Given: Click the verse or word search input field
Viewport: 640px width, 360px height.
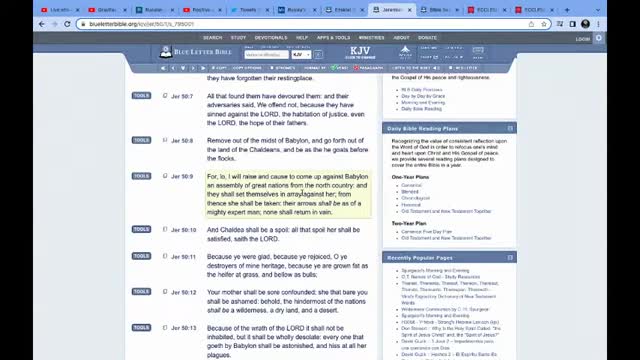Looking at the screenshot, I should tap(266, 55).
